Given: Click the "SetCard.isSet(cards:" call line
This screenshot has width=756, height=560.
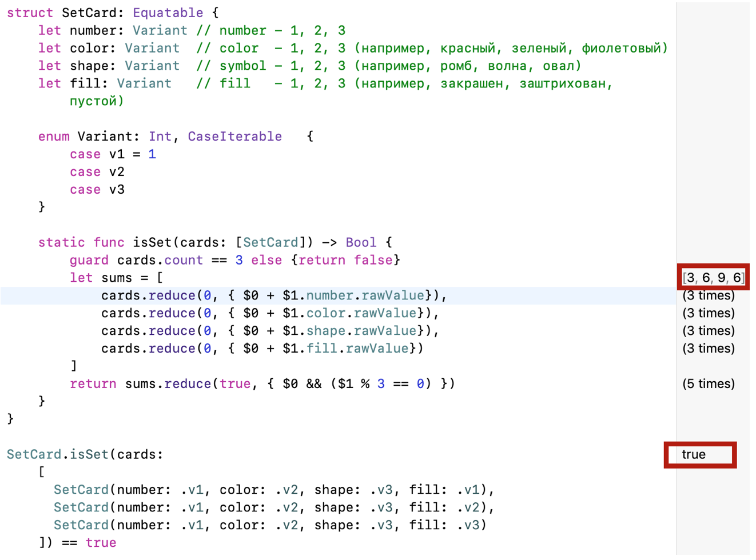Looking at the screenshot, I should point(85,454).
